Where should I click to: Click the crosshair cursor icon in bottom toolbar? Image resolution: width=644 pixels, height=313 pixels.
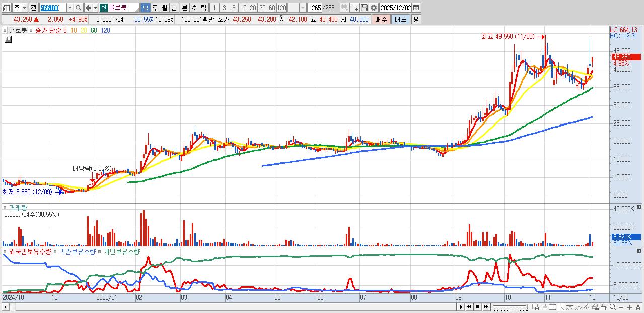click(561, 307)
